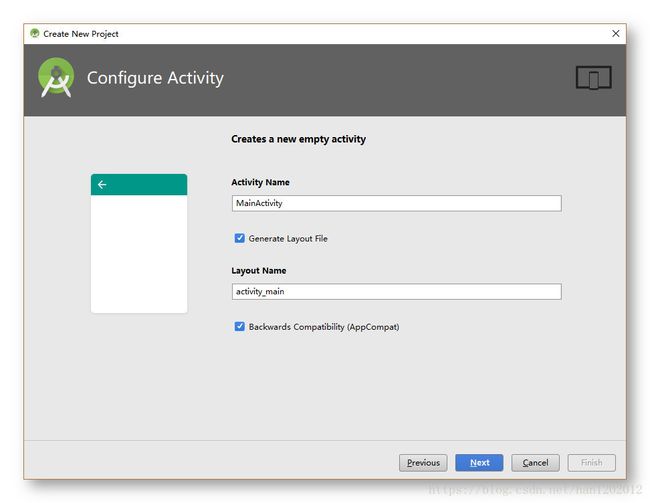Viewport: 650px width, 503px height.
Task: Focus the Activity Name text field
Action: 396,203
